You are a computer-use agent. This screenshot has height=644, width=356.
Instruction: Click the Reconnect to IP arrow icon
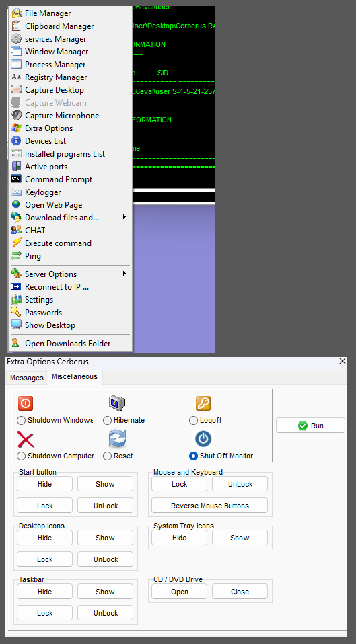[x=16, y=286]
